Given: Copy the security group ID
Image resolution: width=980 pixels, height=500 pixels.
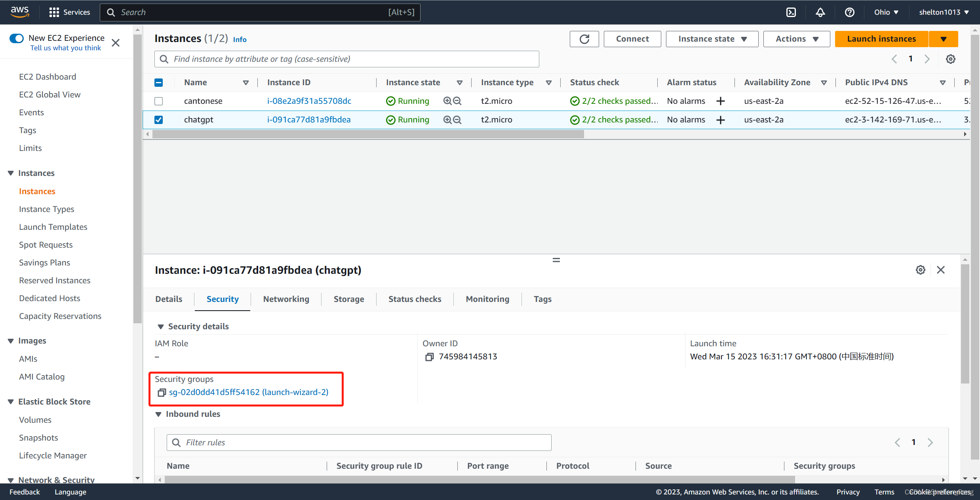Looking at the screenshot, I should click(162, 393).
